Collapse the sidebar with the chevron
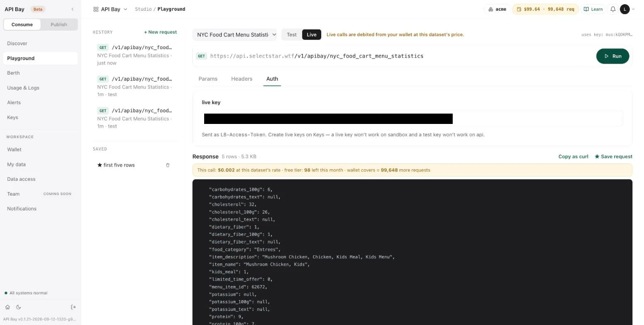The width and height of the screenshot is (644, 325). (73, 9)
